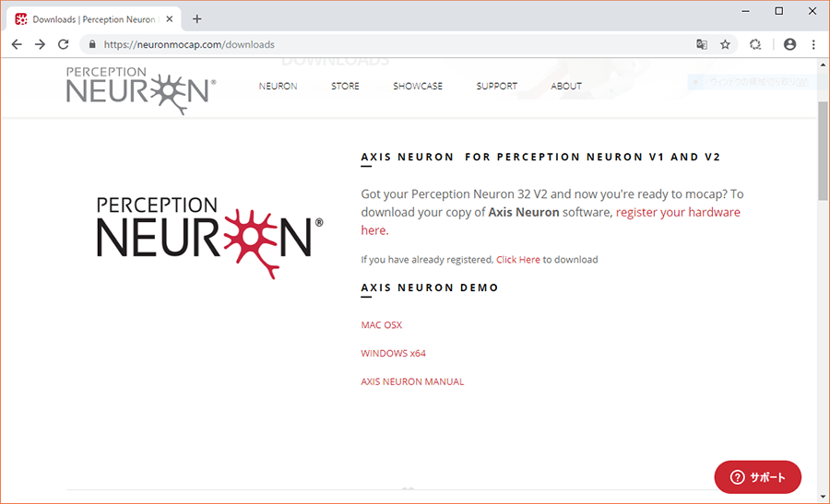Open Google Translate page option

coord(702,44)
